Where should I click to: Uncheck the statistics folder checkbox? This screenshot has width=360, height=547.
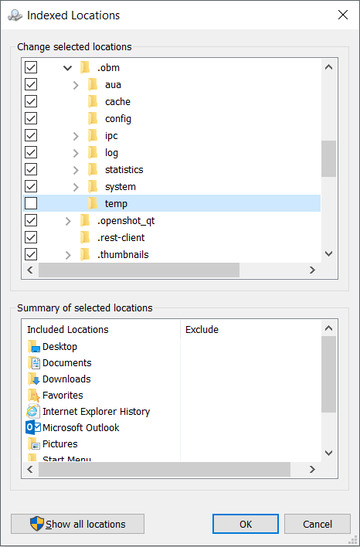point(31,170)
